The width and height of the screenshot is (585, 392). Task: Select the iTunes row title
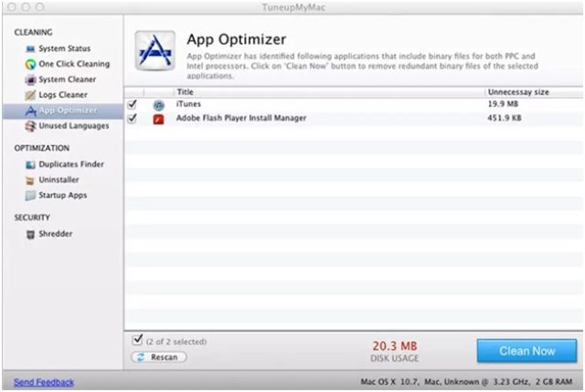(x=188, y=104)
